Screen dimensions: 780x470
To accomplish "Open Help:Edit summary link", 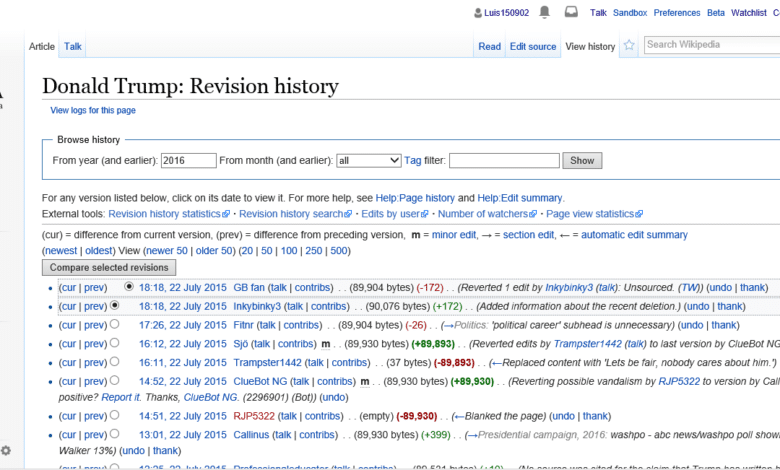I will [x=520, y=198].
